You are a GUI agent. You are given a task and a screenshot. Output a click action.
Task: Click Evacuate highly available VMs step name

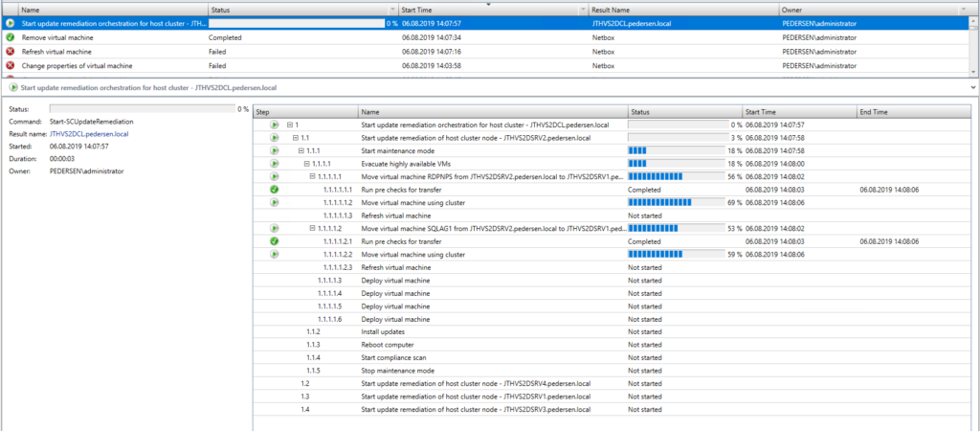(406, 163)
